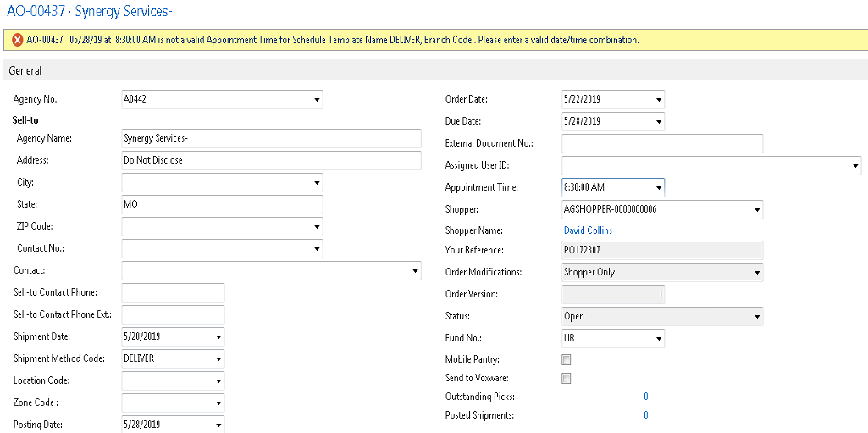Collapse the General section header
The height and width of the screenshot is (433, 868).
[x=25, y=71]
